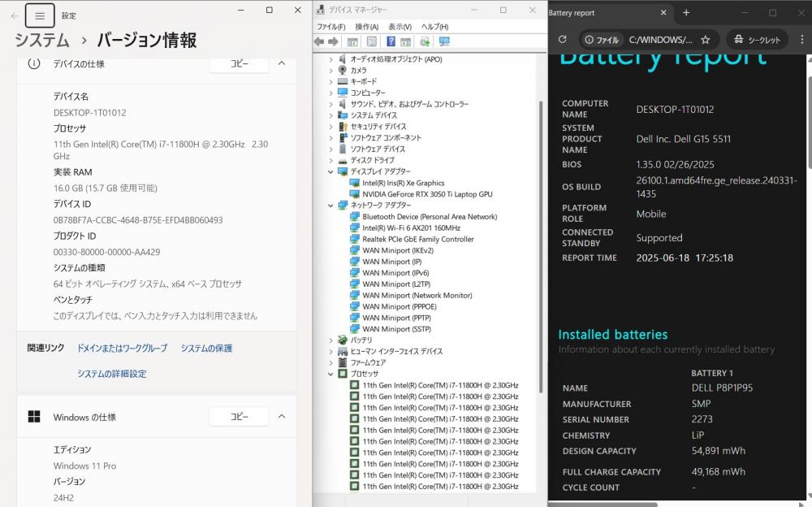Select the ファームウェア category icon
The image size is (812, 507).
tap(343, 362)
